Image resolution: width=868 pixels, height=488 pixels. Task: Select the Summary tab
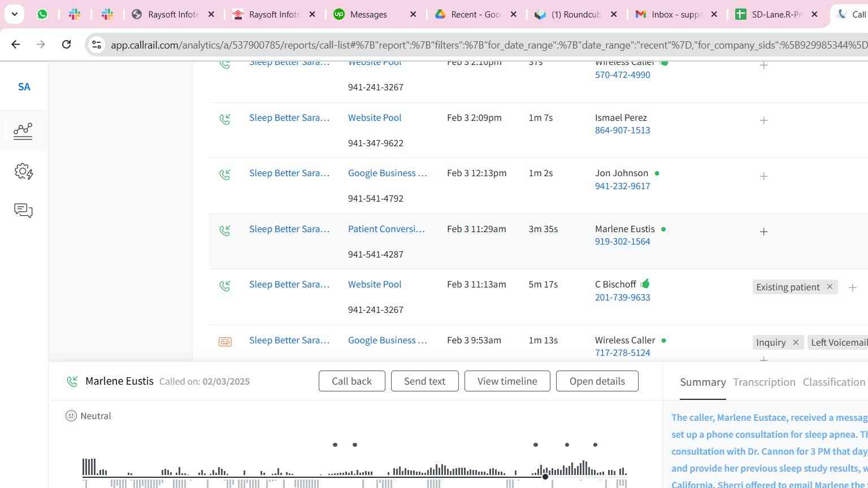coord(702,382)
